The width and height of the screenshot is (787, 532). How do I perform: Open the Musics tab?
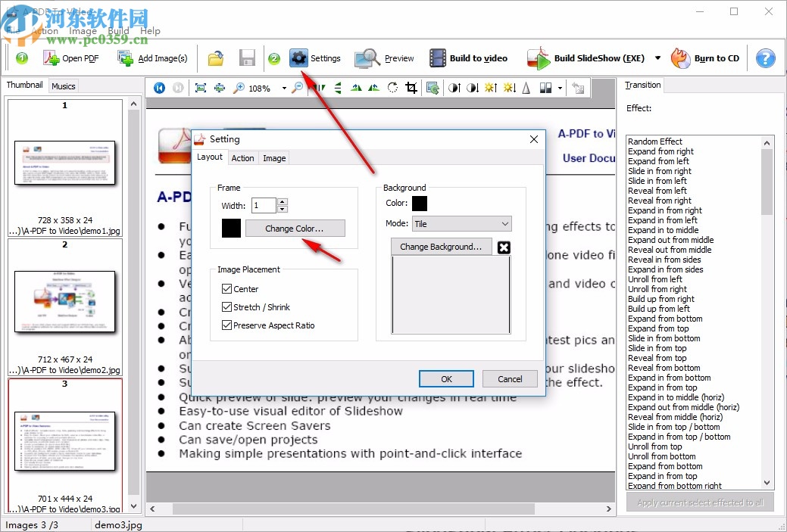63,86
